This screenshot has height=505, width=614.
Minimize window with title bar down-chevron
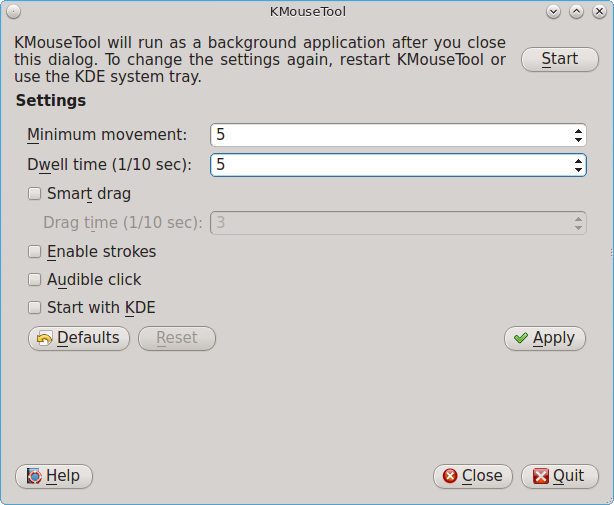point(553,12)
